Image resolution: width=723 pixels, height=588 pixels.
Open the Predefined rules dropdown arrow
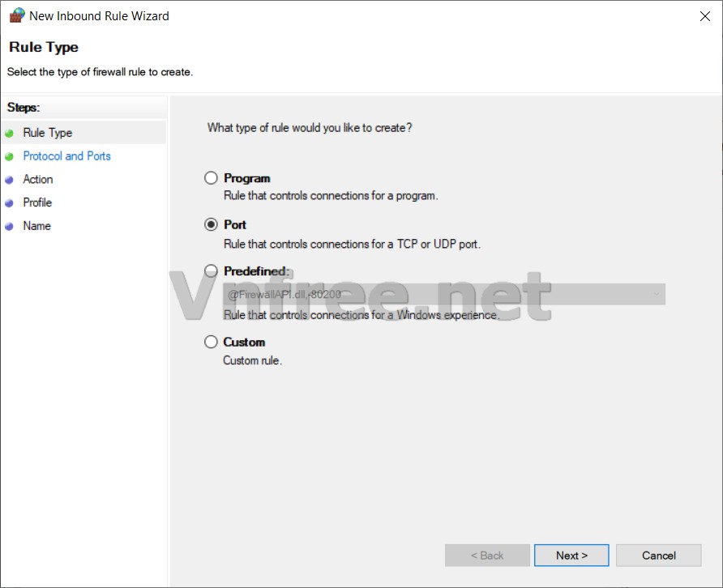[x=657, y=295]
